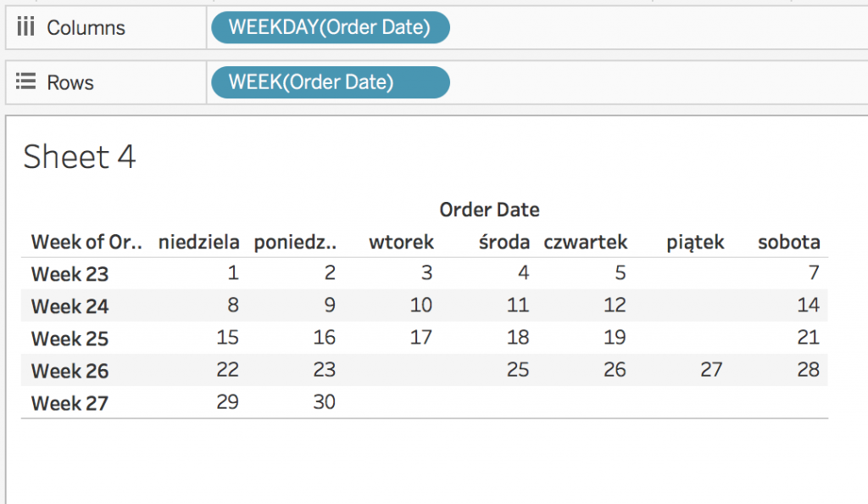
Task: Select the piątek column header
Action: point(695,242)
